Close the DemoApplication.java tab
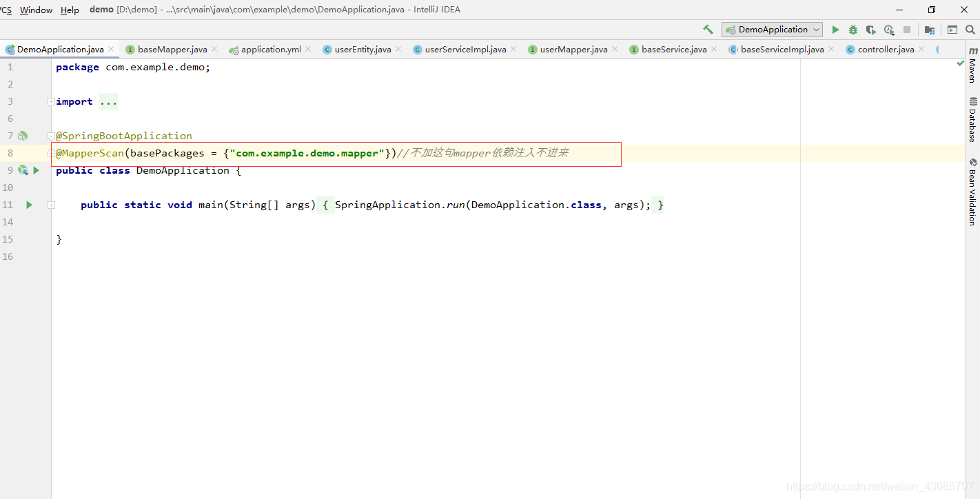The image size is (980, 499). tap(111, 50)
